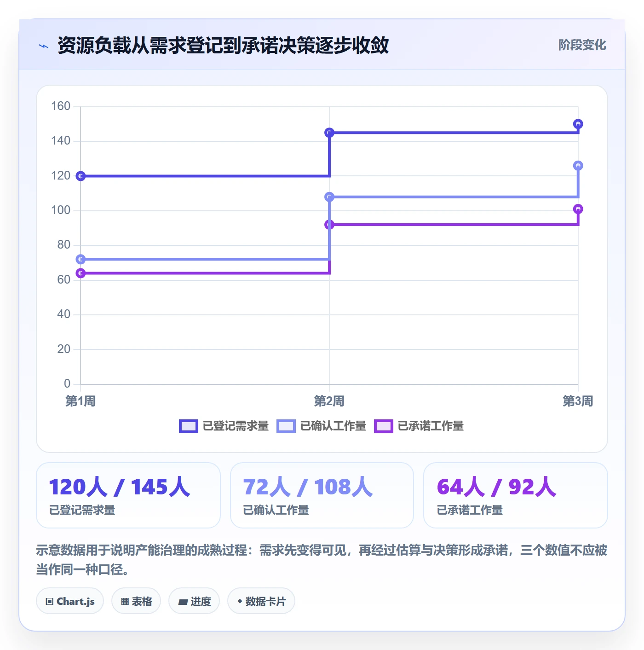Click the 第3周 x-axis label
Viewport: 644px width, 650px height.
[x=578, y=401]
